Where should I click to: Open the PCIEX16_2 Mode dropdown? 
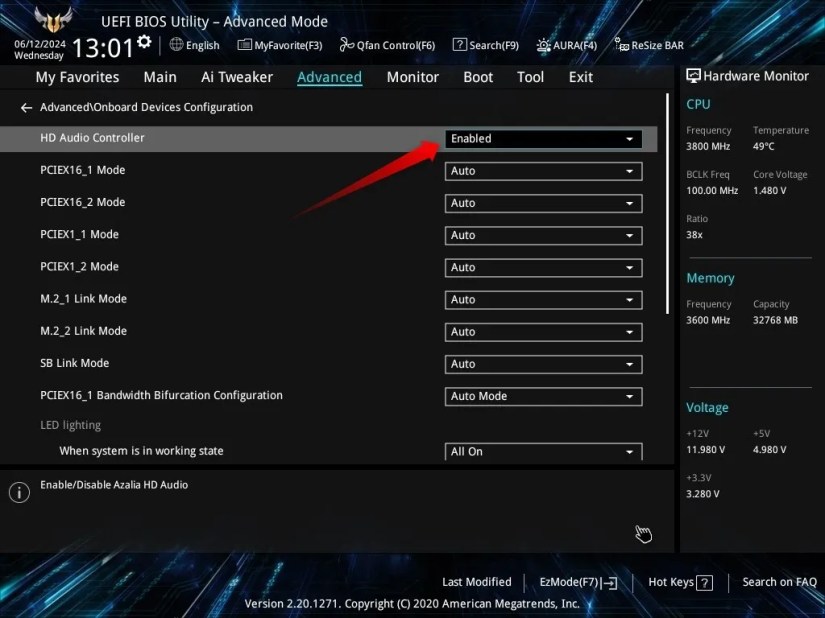coord(544,204)
